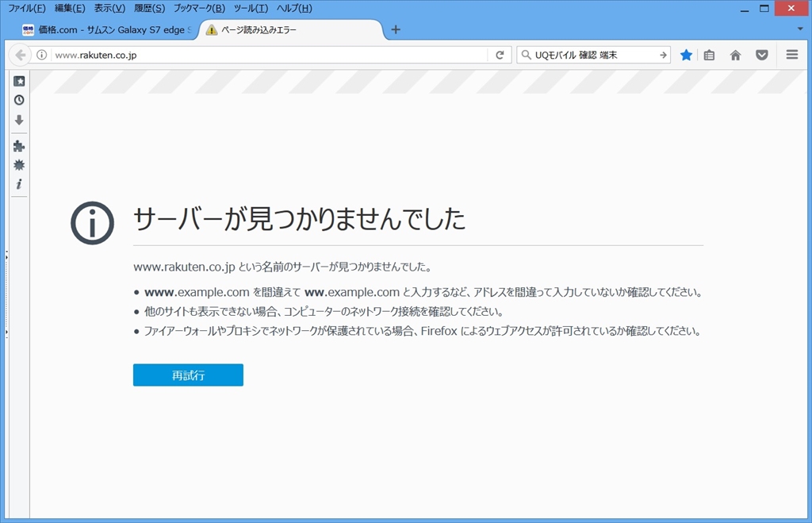Click the 再試行 retry button
This screenshot has height=523, width=812.
pyautogui.click(x=188, y=375)
